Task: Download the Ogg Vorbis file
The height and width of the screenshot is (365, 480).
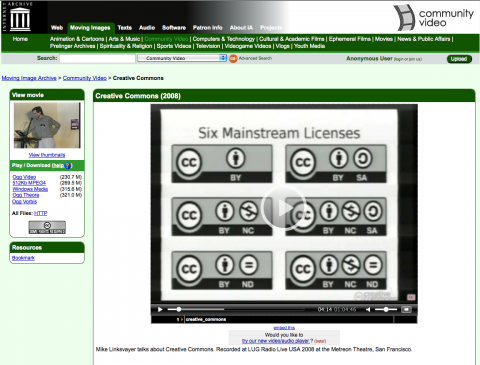Action: point(24,201)
